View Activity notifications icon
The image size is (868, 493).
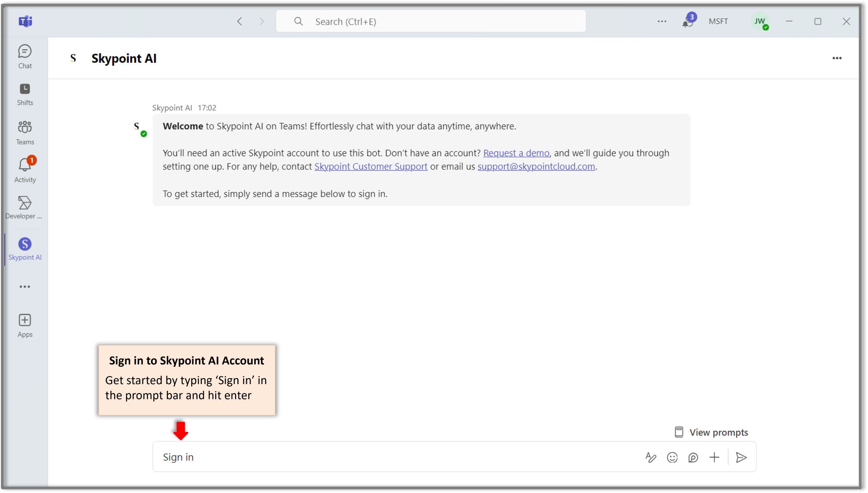coord(24,169)
